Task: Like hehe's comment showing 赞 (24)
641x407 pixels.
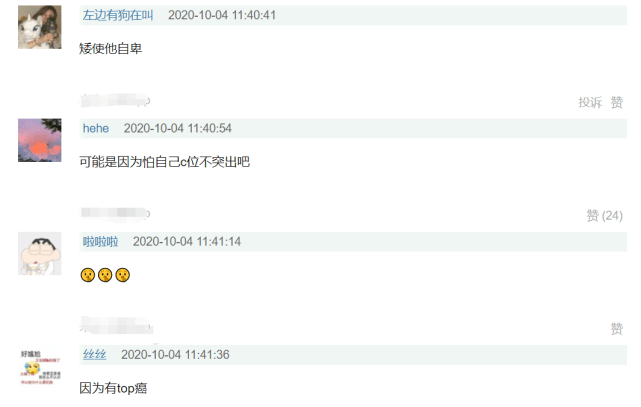Action: [605, 215]
